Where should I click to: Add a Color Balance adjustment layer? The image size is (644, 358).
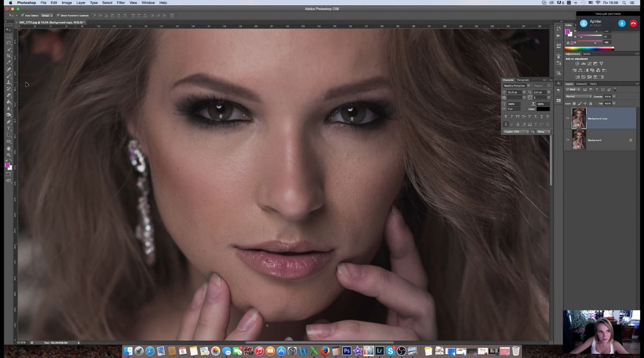(x=580, y=70)
